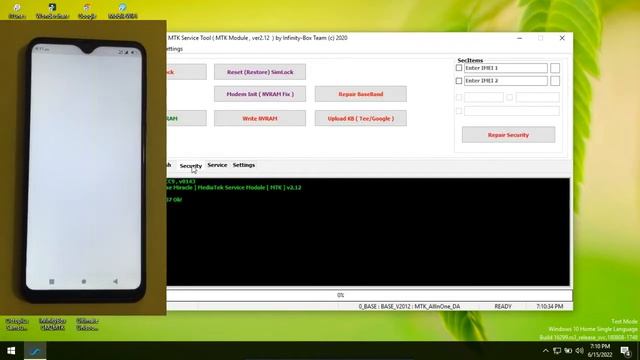Switch to the Security tab
This screenshot has width=640, height=360.
point(191,166)
